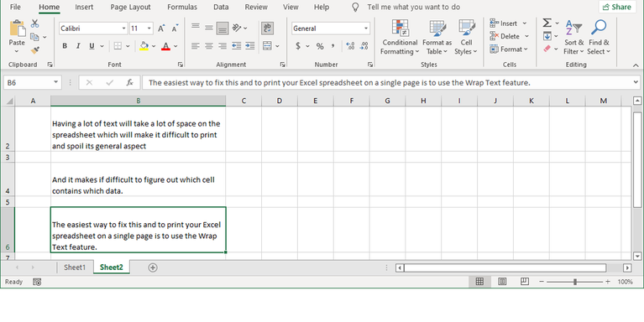Switch to the Sheet1 tab
The height and width of the screenshot is (322, 644).
pos(75,267)
